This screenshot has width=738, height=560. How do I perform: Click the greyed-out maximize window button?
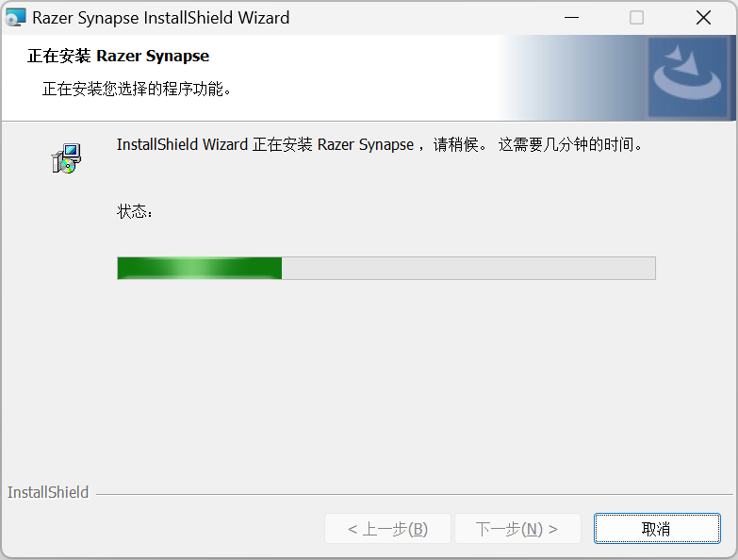coord(636,18)
